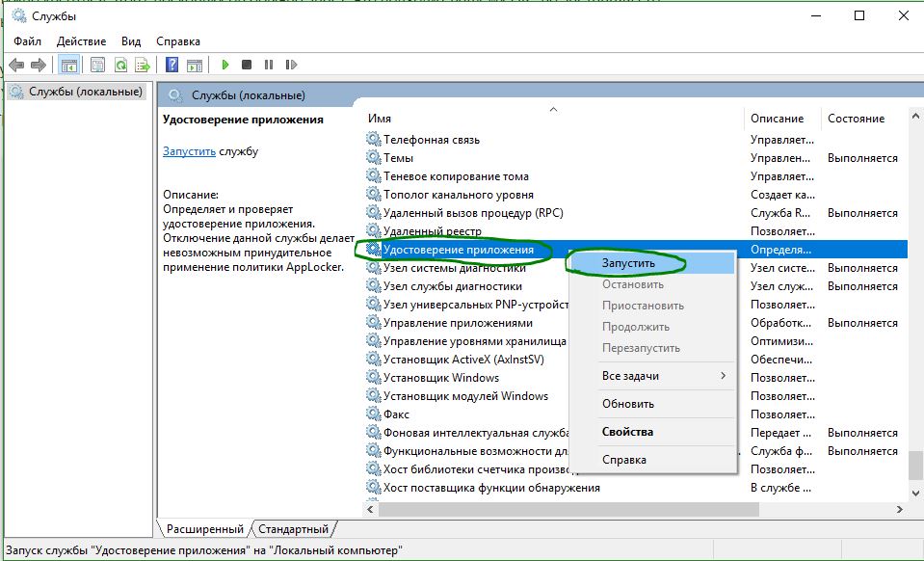This screenshot has height=561, width=924.
Task: Select Службы (локальные) in the left tree
Action: click(x=77, y=92)
